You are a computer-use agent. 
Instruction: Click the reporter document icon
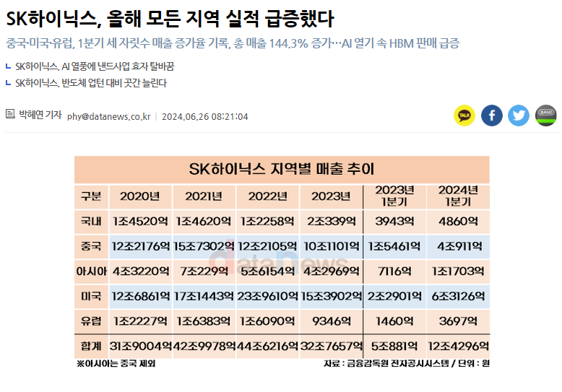(x=10, y=114)
